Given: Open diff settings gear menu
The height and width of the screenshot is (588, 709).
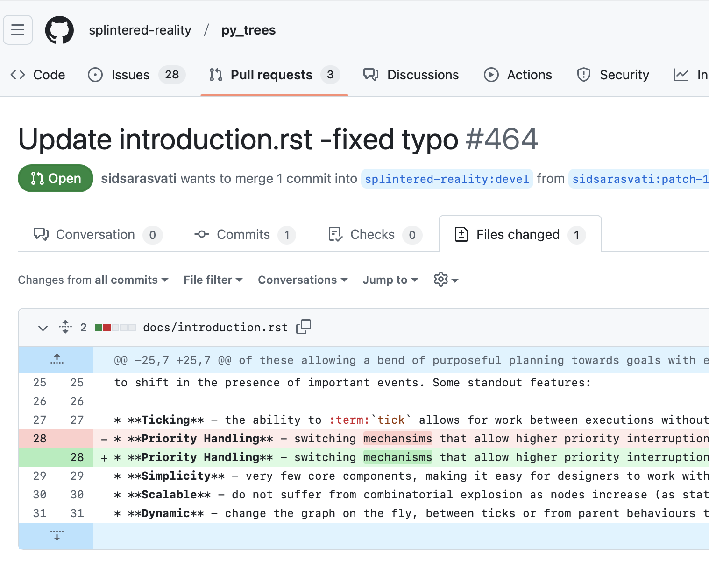Looking at the screenshot, I should coord(446,280).
